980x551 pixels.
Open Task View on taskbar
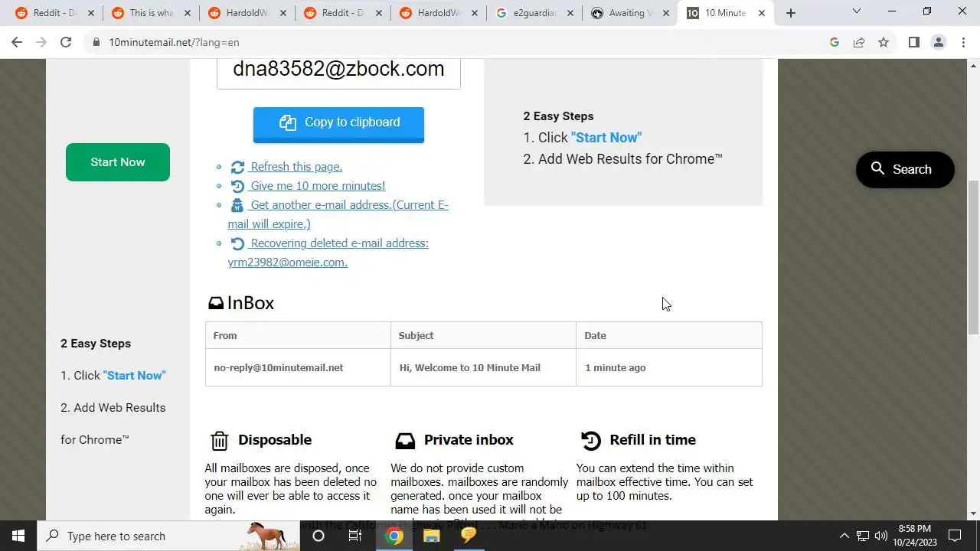355,536
